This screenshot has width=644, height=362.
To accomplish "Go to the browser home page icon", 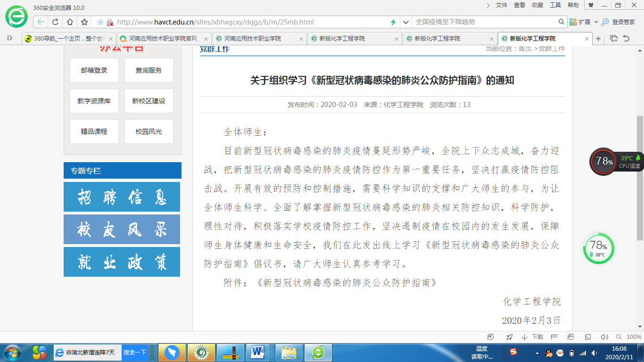I will (70, 22).
